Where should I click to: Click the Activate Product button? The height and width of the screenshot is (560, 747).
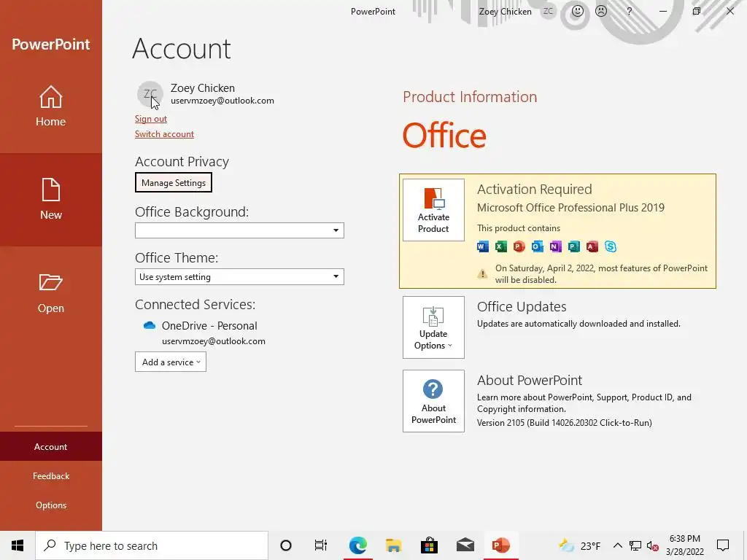[x=433, y=210]
